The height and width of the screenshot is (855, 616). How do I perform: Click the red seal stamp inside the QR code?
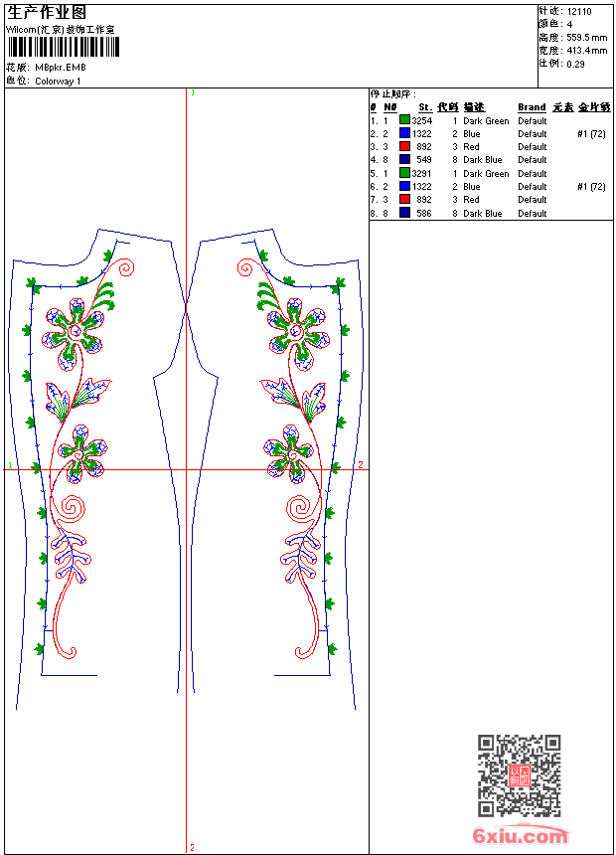(520, 775)
